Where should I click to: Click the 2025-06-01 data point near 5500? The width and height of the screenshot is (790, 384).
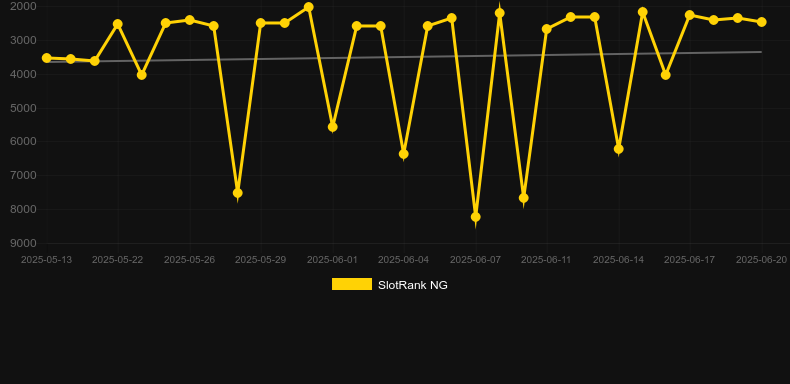tap(333, 127)
